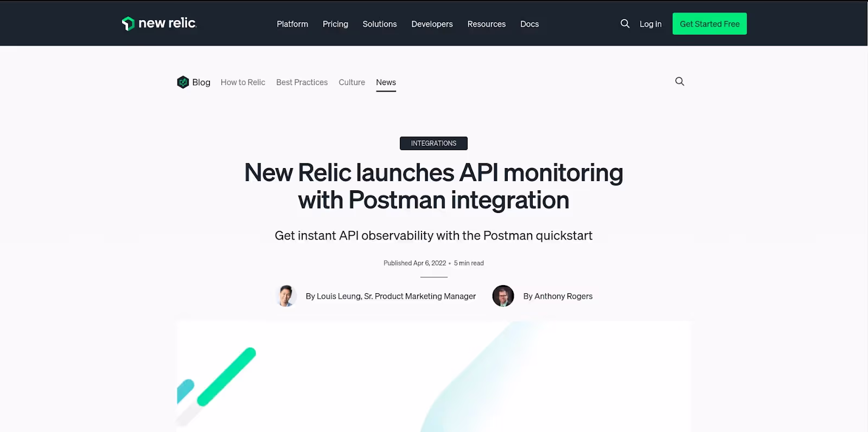
Task: Switch to How to Relic tab
Action: pyautogui.click(x=243, y=82)
